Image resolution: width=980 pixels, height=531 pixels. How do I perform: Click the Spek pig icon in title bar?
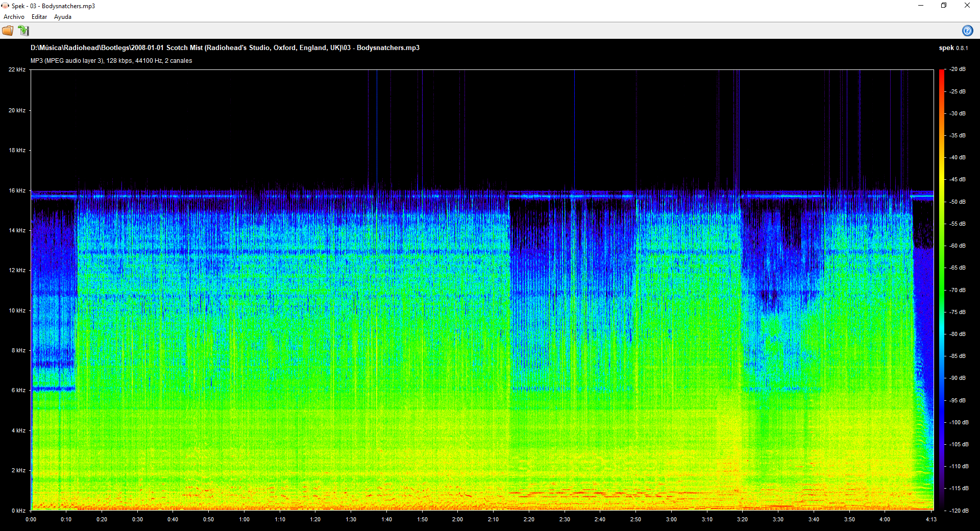tap(5, 6)
